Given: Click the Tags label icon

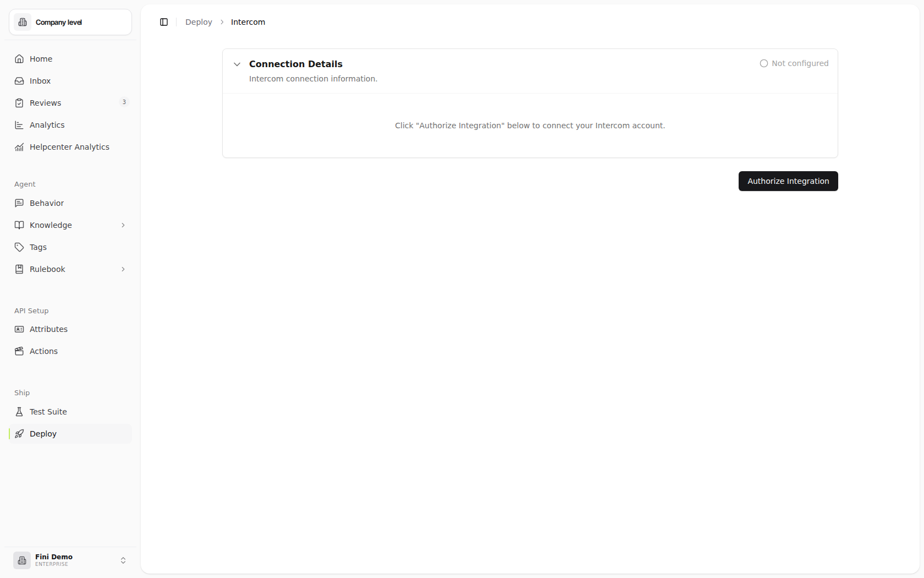Looking at the screenshot, I should tap(19, 247).
